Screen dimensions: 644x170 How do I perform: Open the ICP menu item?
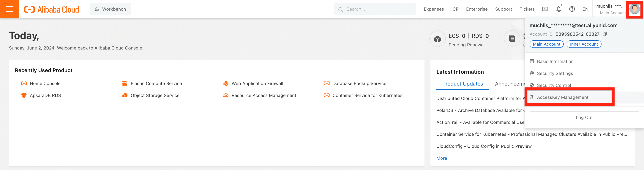click(x=455, y=9)
